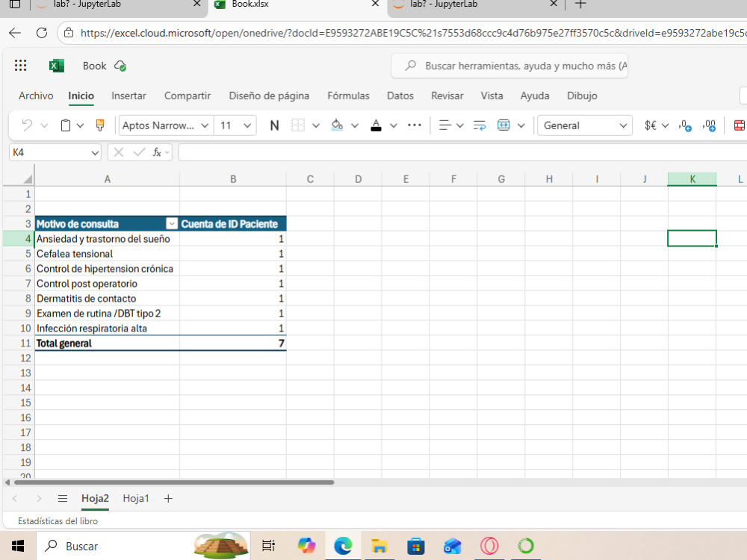The width and height of the screenshot is (747, 560).
Task: Go back in browser
Action: point(15,33)
